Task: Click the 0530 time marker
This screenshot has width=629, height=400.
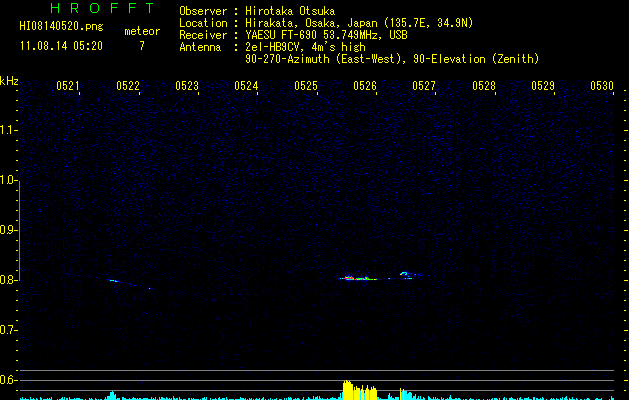Action: tap(602, 86)
